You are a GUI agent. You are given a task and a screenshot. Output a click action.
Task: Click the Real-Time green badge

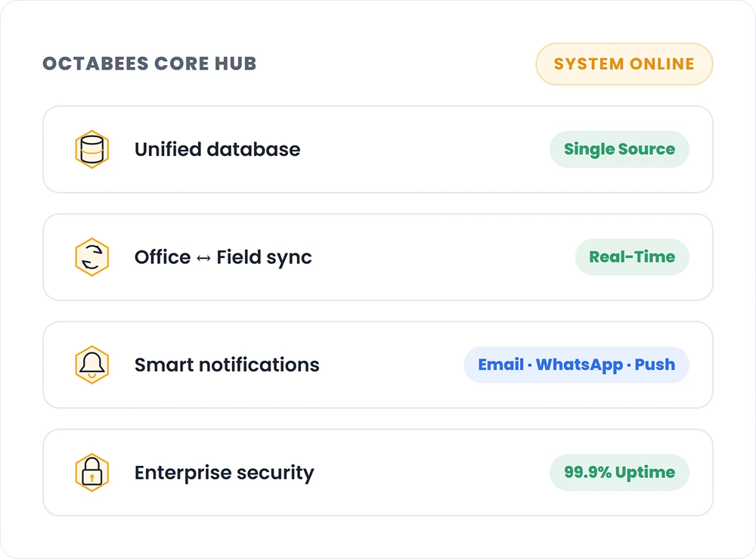pyautogui.click(x=631, y=257)
